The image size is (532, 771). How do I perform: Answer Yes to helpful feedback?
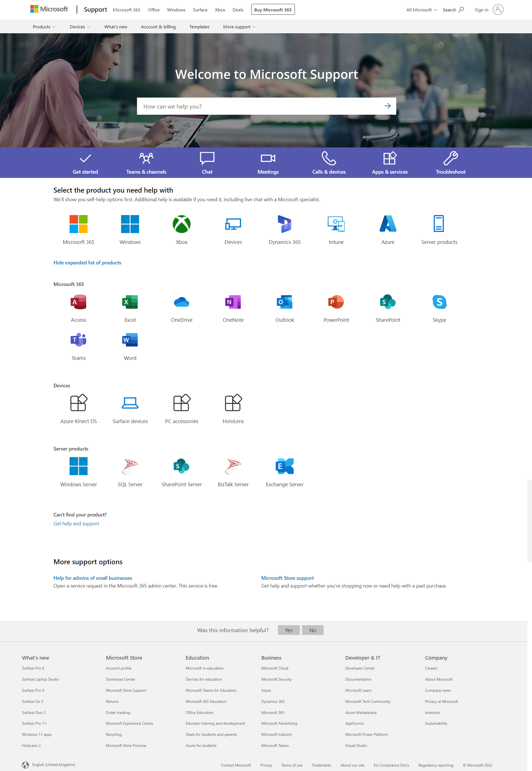(x=288, y=630)
